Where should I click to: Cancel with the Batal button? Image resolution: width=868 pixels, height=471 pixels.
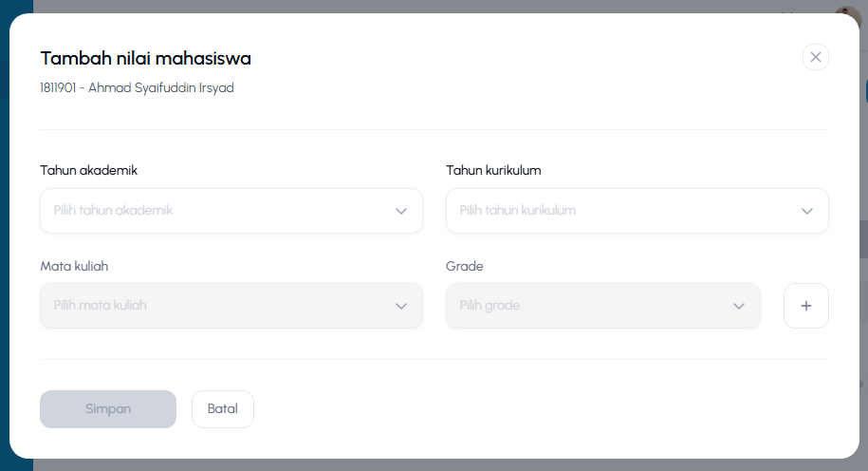tap(223, 409)
